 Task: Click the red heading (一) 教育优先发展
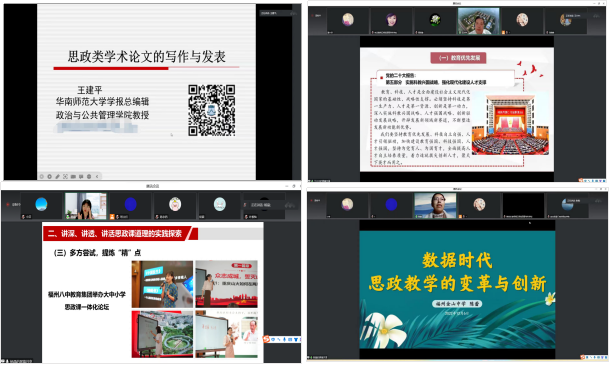pyautogui.click(x=459, y=58)
